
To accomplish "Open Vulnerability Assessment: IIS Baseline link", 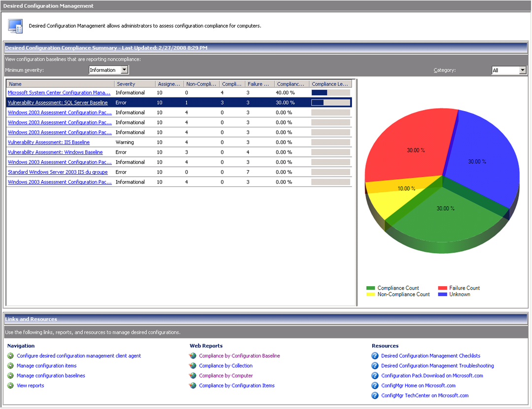I will 49,143.
